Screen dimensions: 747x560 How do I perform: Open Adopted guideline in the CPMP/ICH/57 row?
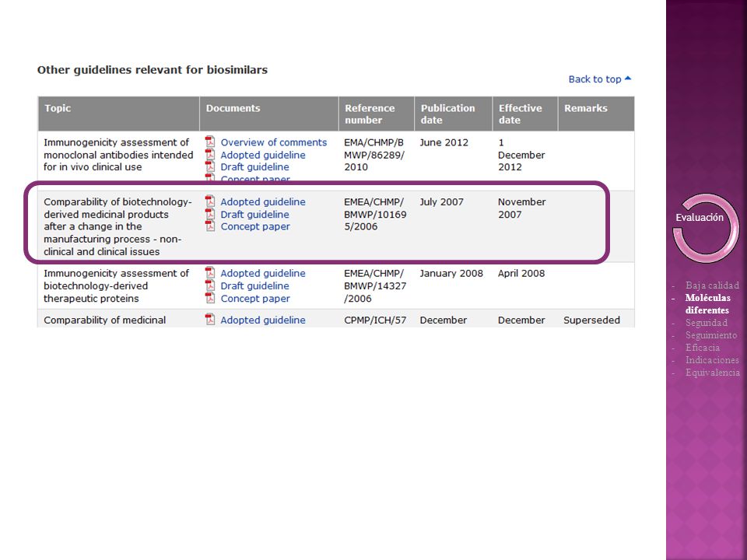click(263, 320)
